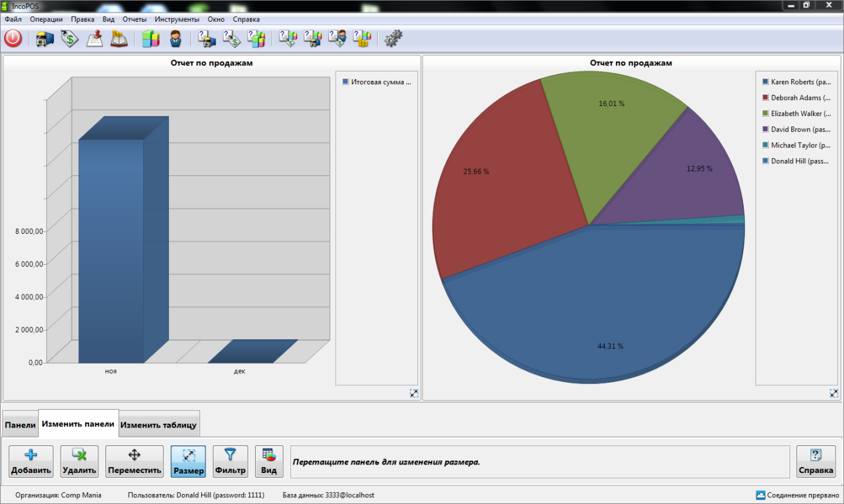Click Deborah Adams legend color swatch

coord(766,98)
